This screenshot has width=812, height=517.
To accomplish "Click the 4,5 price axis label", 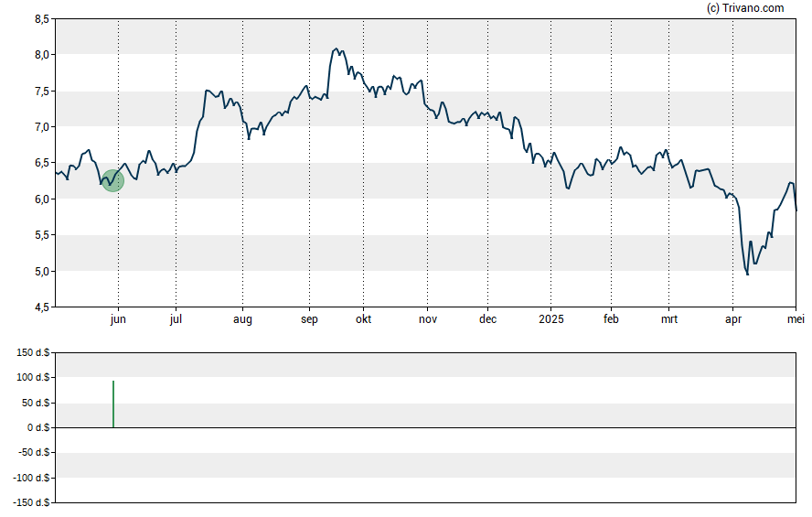I will 42,307.
